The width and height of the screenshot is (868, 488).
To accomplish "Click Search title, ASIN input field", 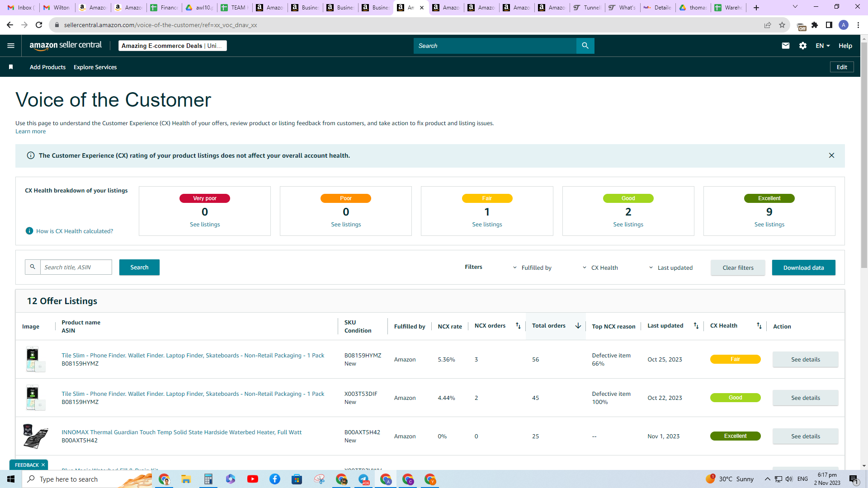I will point(76,267).
